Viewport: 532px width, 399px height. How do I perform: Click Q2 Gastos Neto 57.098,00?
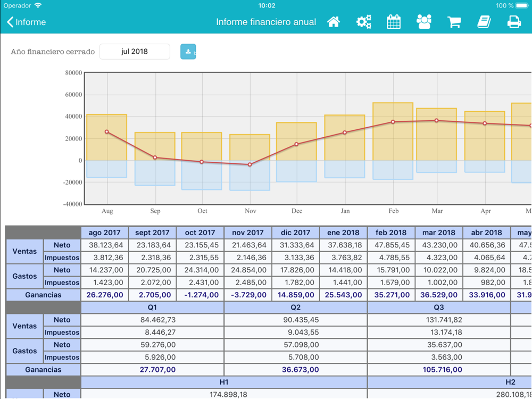pos(296,345)
